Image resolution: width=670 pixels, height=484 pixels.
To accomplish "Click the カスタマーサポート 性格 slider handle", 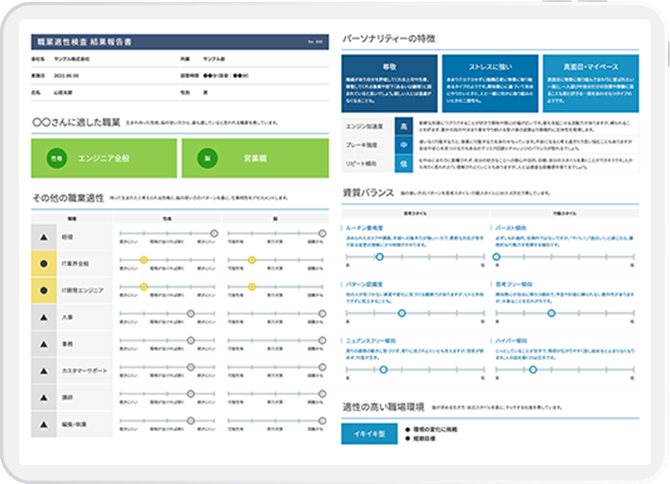I will (x=191, y=367).
